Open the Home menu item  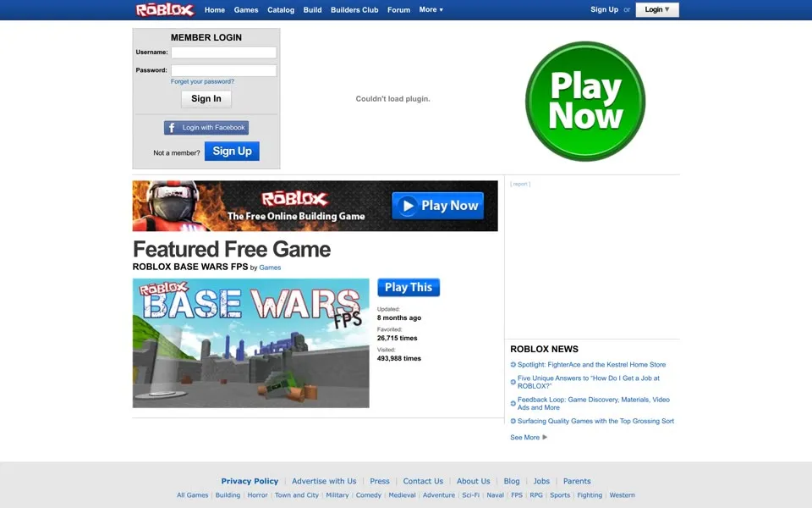coord(214,10)
